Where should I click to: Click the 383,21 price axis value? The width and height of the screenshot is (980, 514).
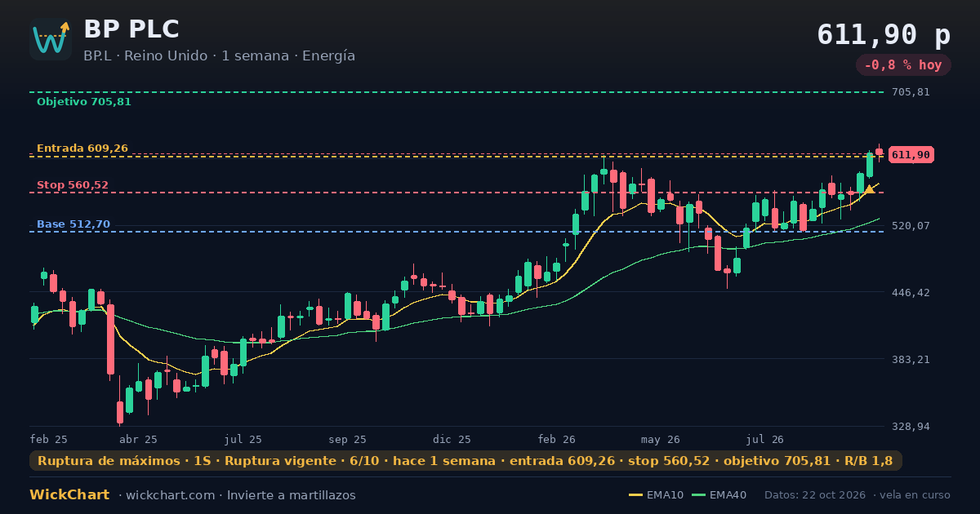tap(911, 360)
